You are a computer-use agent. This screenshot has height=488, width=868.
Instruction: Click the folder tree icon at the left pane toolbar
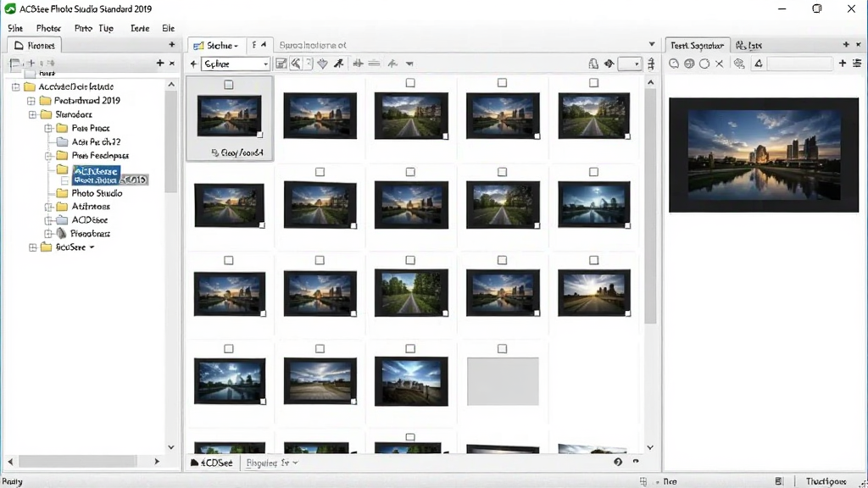pos(15,63)
